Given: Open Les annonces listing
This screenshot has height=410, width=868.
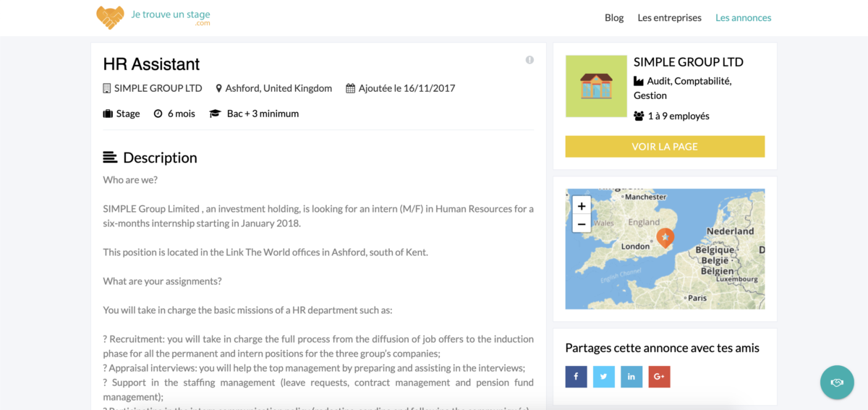Looking at the screenshot, I should tap(744, 17).
